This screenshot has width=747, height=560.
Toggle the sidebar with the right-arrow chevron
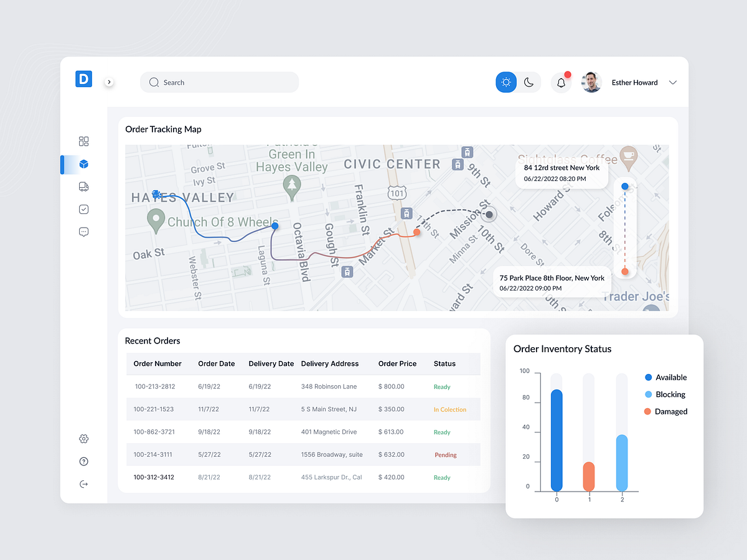(109, 82)
